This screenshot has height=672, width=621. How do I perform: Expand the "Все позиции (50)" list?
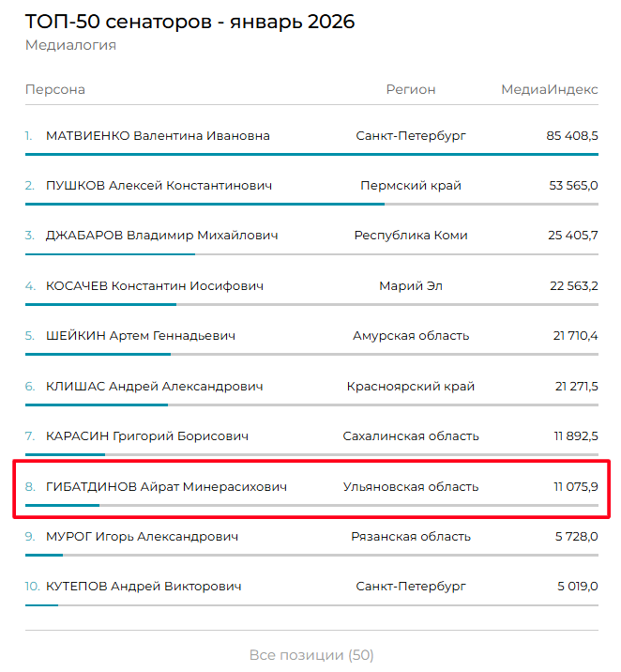click(x=310, y=654)
